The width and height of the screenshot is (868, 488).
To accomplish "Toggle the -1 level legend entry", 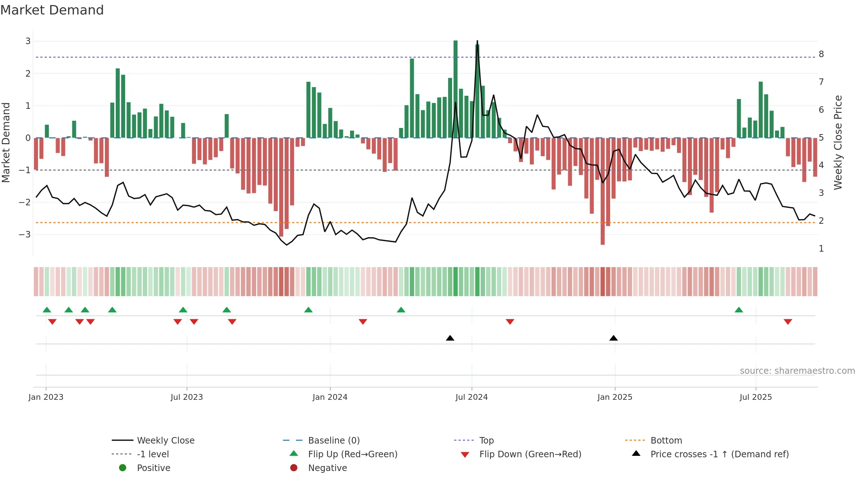I will coord(140,454).
